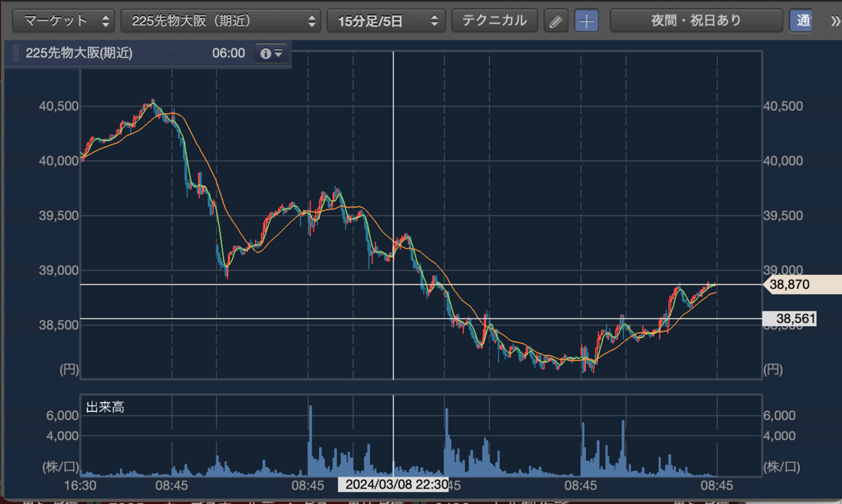Toggle the crosshair cursor button

587,21
